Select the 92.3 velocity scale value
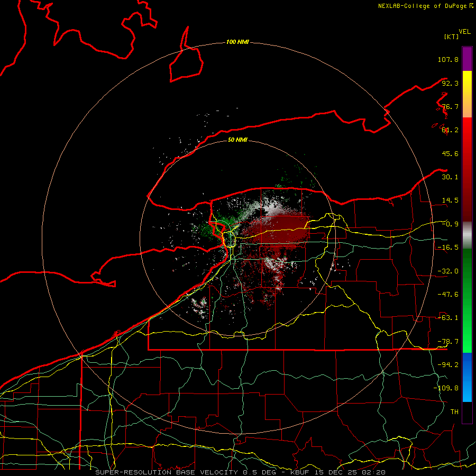Image resolution: width=476 pixels, height=476 pixels. tap(450, 83)
